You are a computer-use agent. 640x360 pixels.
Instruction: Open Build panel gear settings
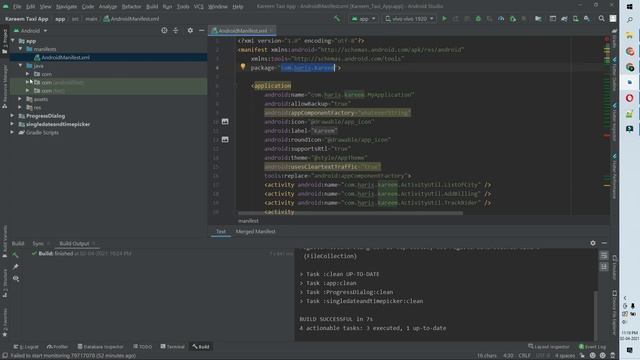pos(593,243)
